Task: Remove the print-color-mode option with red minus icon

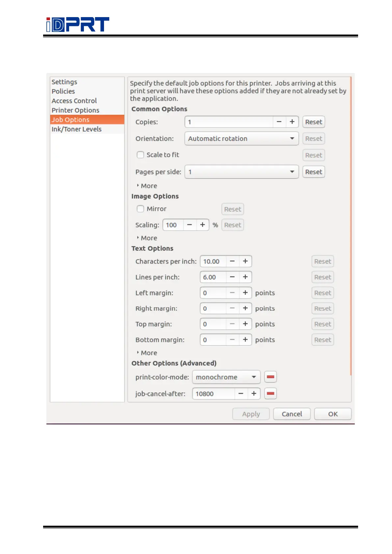Action: click(x=270, y=377)
